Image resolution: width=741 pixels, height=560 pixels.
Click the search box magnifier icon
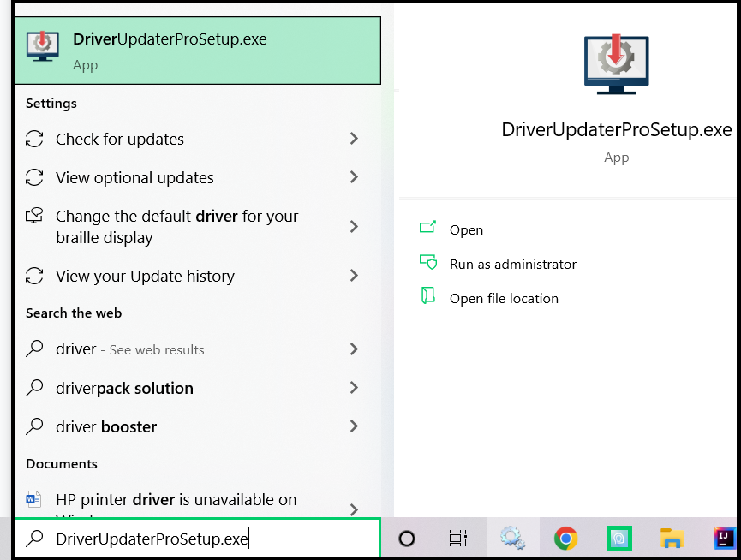[34, 539]
